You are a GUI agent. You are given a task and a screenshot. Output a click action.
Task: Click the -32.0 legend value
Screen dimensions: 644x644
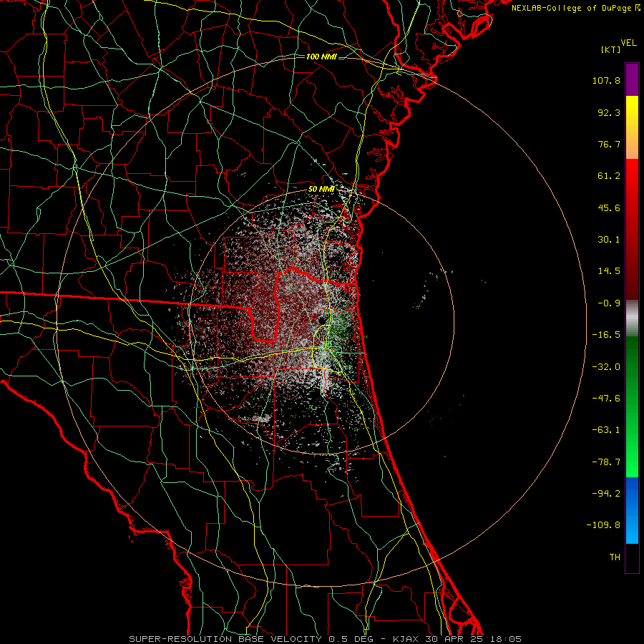[606, 367]
